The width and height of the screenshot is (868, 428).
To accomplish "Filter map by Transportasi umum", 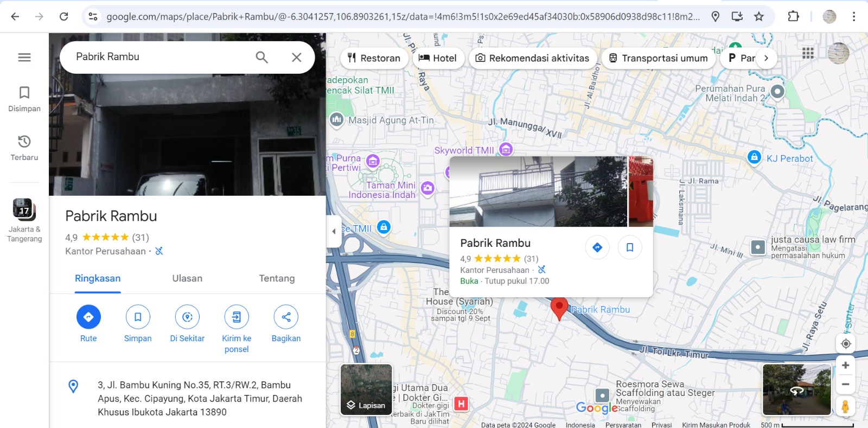I will [x=659, y=58].
